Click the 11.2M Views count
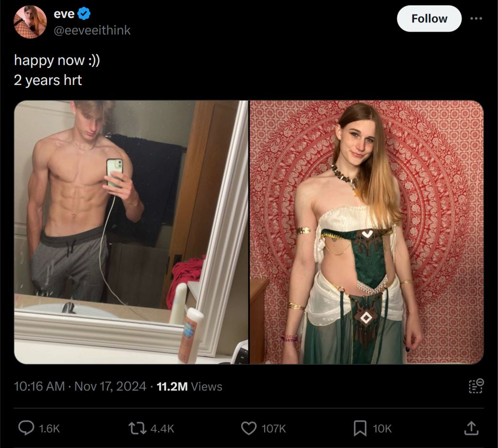498x448 pixels. point(189,386)
